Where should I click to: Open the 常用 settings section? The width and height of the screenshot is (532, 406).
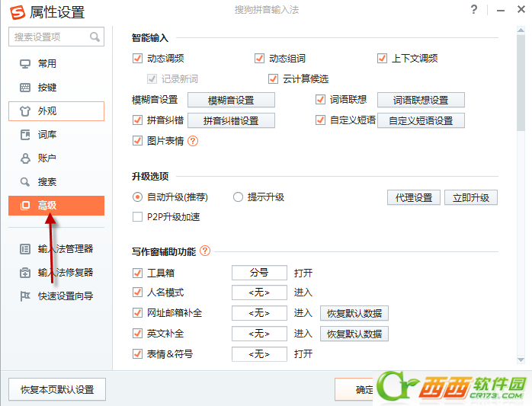[56, 64]
